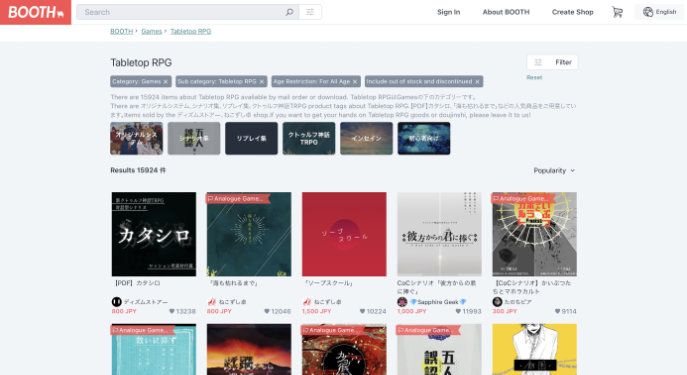Viewport: 687px width, 375px height.
Task: Open Popularity sort dropdown
Action: 554,171
